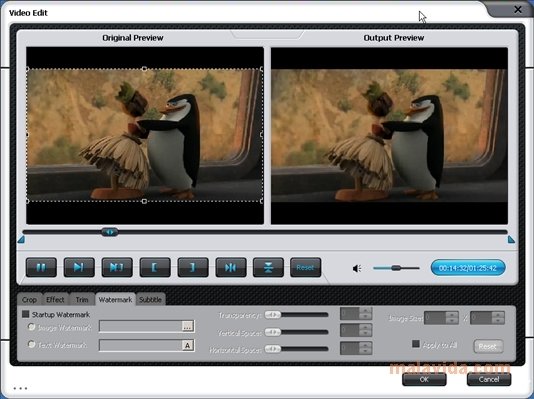534x399 pixels.
Task: Reset the trim markers in playback bar
Action: click(x=305, y=267)
